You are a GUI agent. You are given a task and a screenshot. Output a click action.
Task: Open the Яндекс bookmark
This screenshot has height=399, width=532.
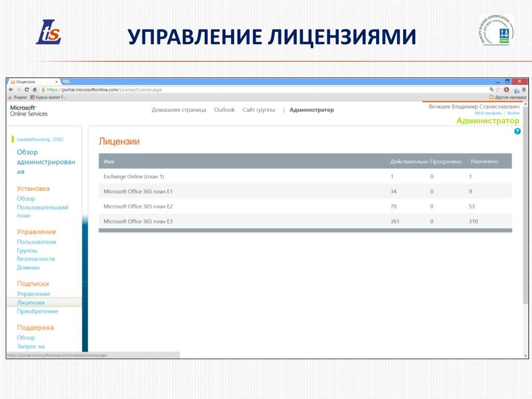pos(18,97)
